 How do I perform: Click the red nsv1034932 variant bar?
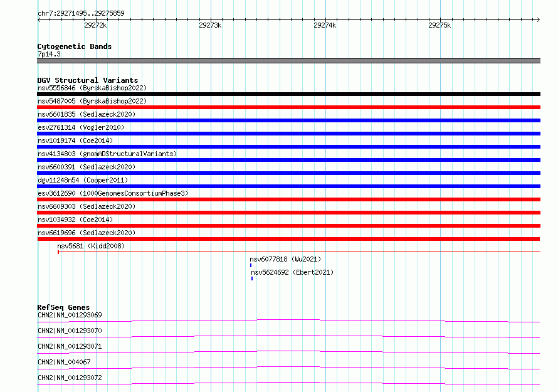(x=288, y=226)
